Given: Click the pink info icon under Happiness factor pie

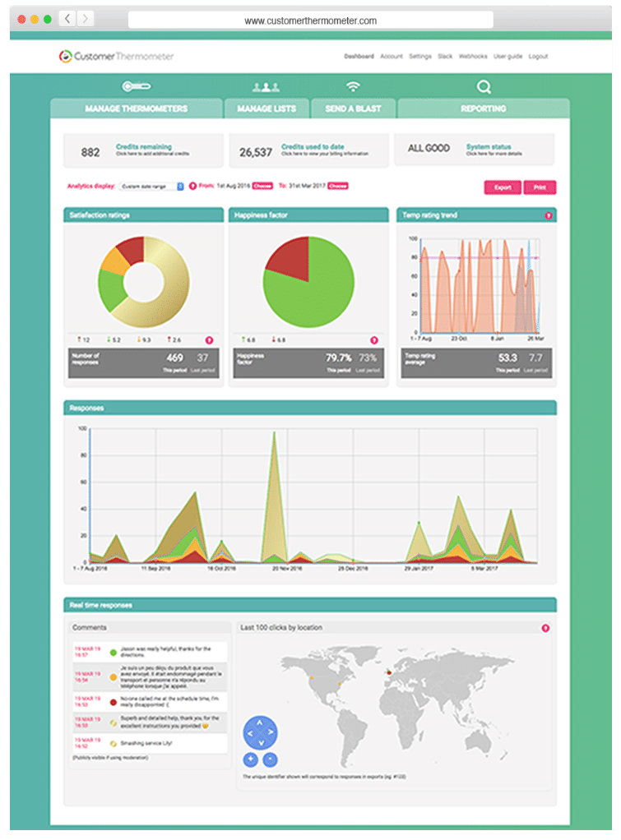Looking at the screenshot, I should (x=374, y=340).
